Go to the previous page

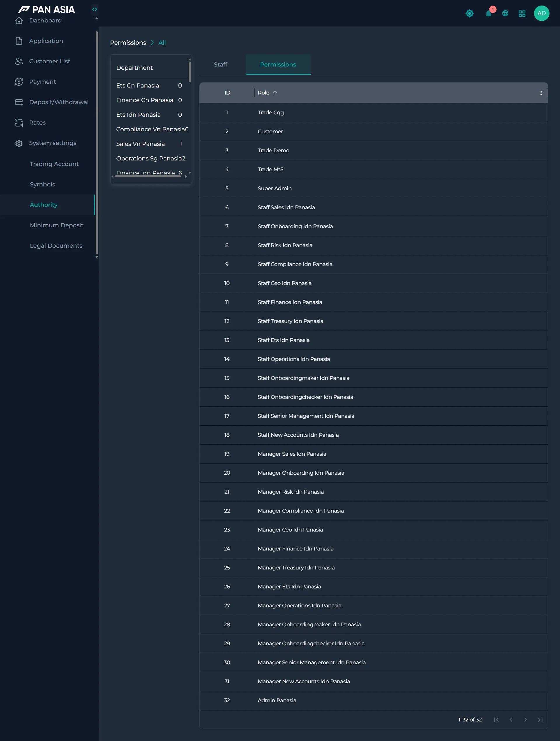511,720
